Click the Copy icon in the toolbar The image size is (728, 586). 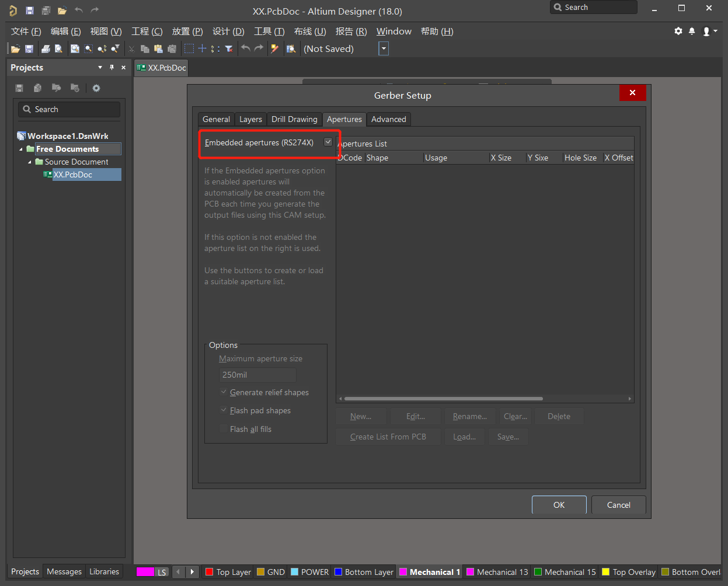[145, 49]
